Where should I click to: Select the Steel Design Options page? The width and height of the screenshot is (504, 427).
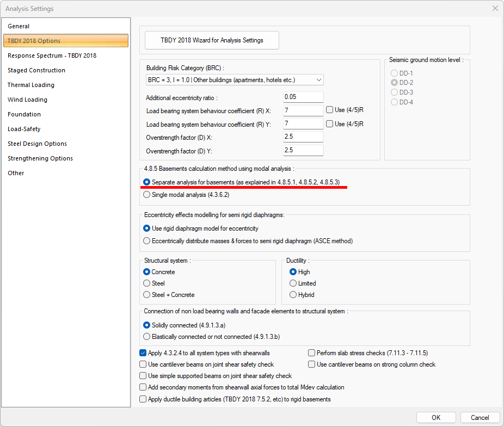[x=37, y=144]
